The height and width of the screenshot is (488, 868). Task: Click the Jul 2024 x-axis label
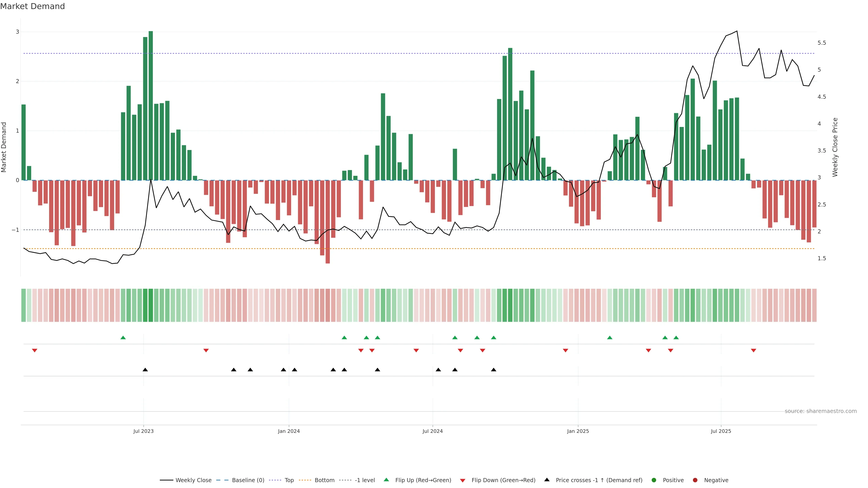[433, 431]
